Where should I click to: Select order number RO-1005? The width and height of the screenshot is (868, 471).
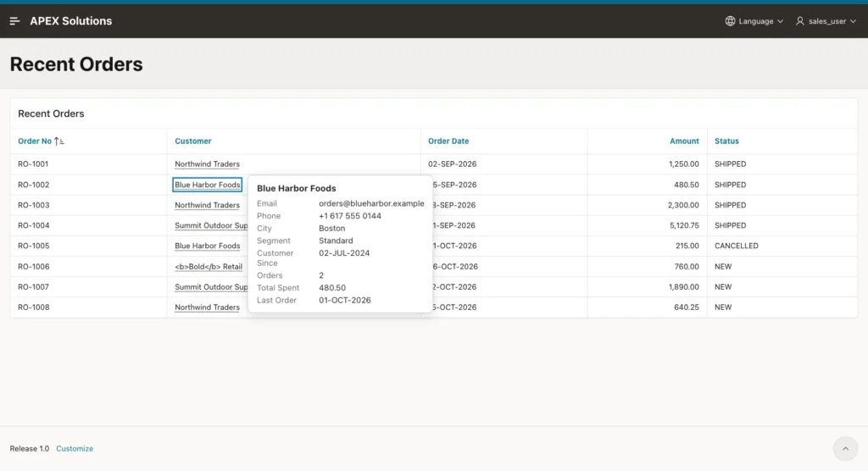(x=33, y=246)
